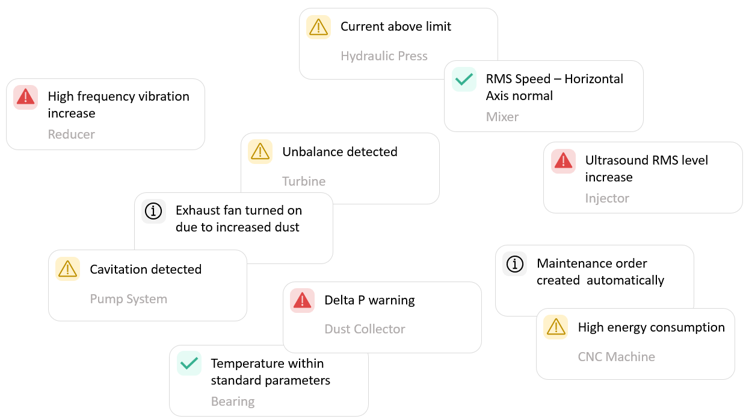This screenshot has height=419, width=749.
Task: Click the info icon for exhaust fan
Action: pos(153,211)
